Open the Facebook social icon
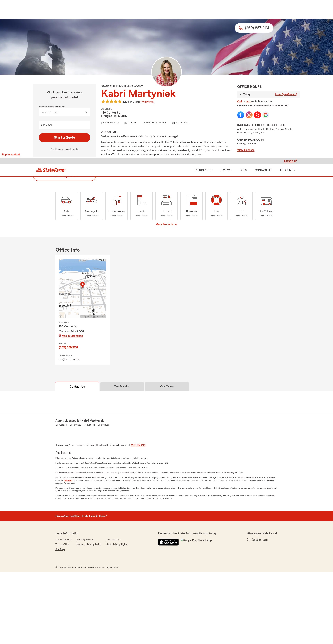This screenshot has width=333, height=644. [x=241, y=115]
